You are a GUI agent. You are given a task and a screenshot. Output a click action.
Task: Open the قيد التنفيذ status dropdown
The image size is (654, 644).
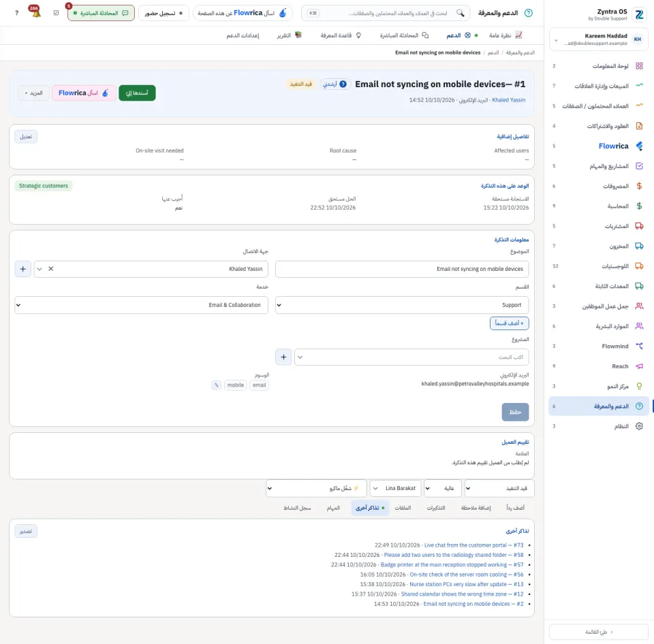(x=499, y=488)
